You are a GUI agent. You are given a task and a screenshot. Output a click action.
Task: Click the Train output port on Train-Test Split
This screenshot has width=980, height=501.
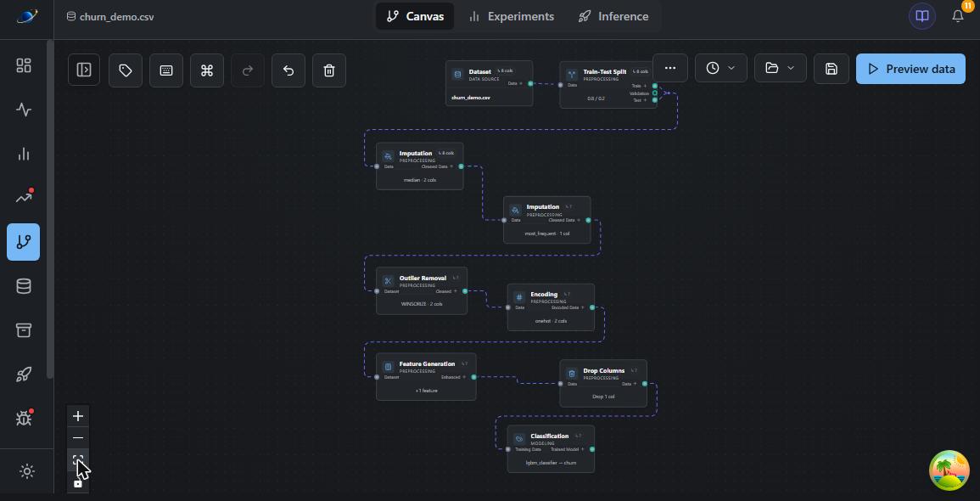coord(655,86)
